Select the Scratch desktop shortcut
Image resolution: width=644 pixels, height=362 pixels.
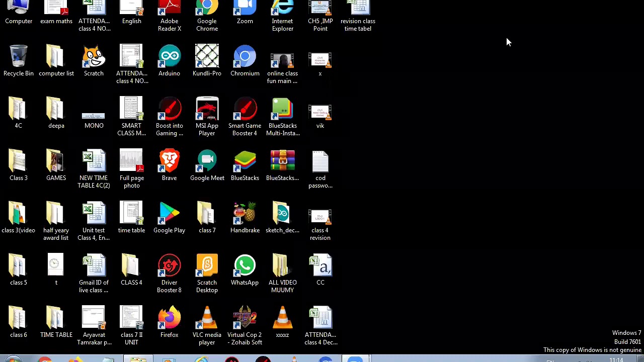[94, 61]
